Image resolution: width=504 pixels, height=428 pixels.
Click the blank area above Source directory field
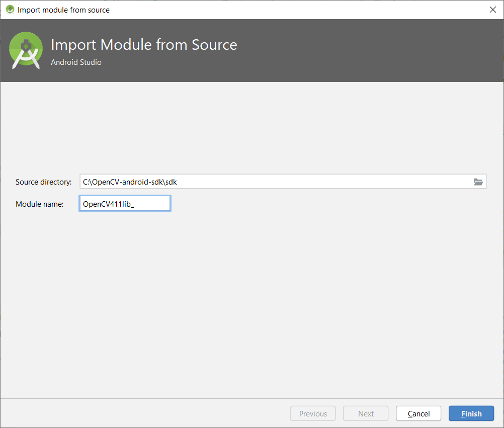click(251, 126)
